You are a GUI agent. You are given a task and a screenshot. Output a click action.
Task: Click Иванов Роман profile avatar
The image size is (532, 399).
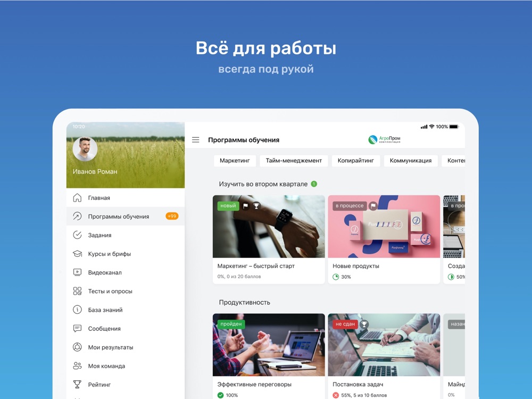tap(85, 149)
